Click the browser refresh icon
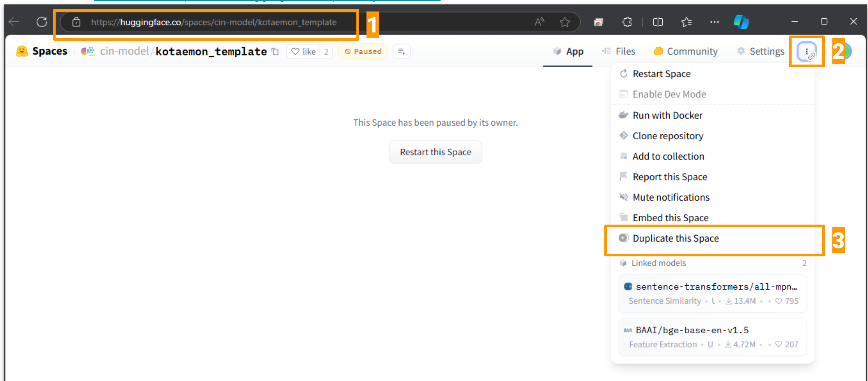Image resolution: width=868 pixels, height=381 pixels. point(42,22)
